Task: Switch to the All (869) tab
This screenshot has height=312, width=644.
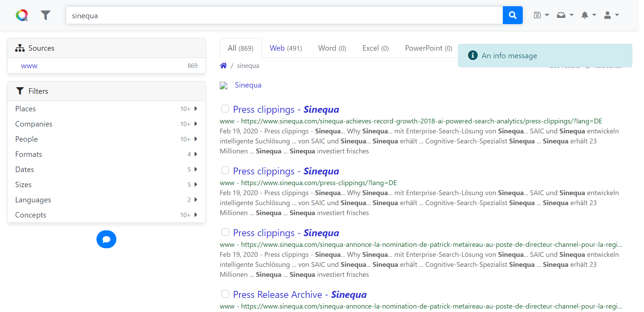Action: (241, 48)
